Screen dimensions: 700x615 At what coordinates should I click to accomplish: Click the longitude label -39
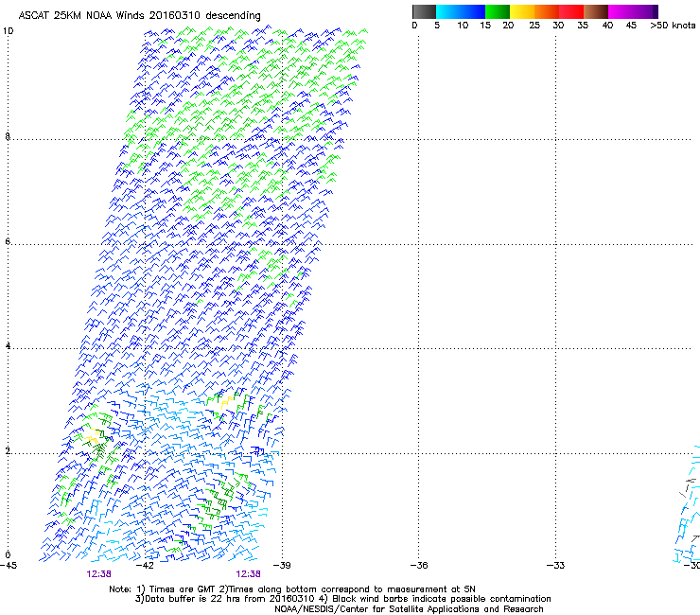pos(282,566)
